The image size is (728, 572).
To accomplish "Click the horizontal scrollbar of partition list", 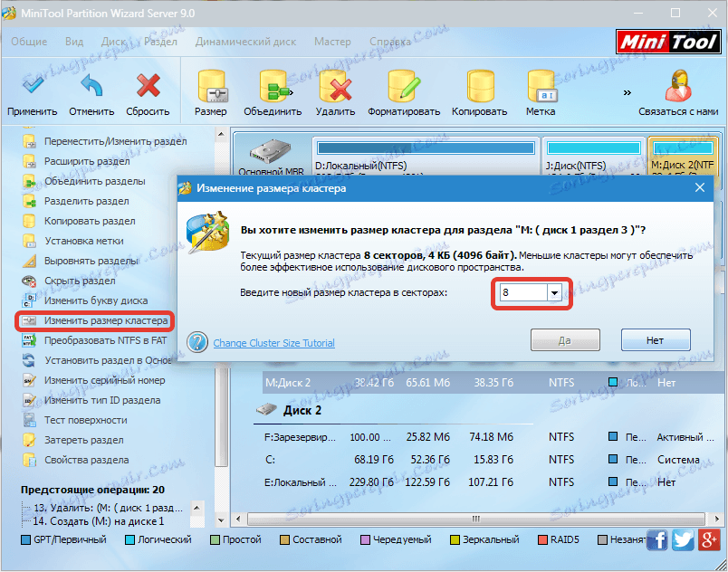I will click(476, 519).
